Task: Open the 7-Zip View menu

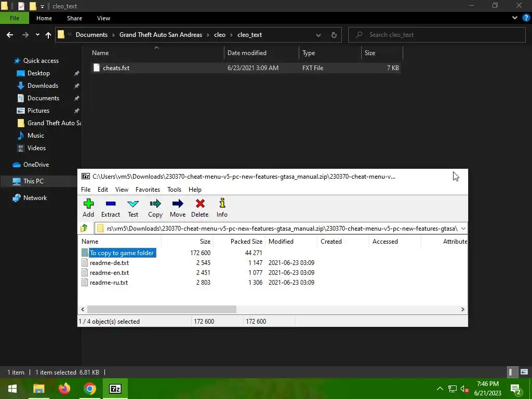Action: click(122, 189)
